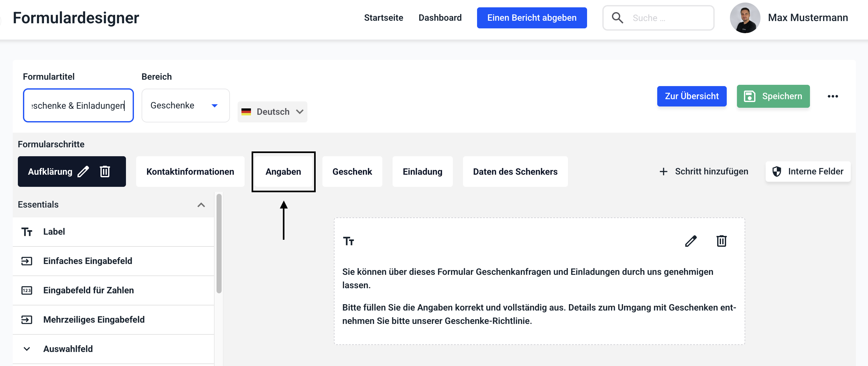868x366 pixels.
Task: Add the Label element from Essentials
Action: tap(54, 231)
